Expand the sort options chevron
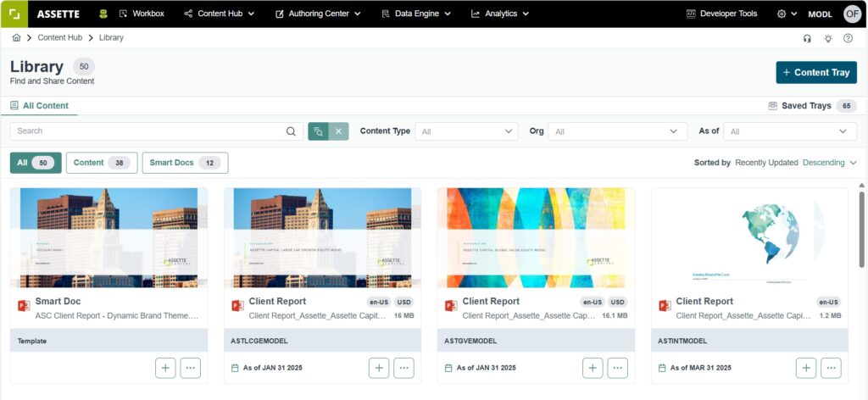Screen dimensions: 868x400 (x=853, y=163)
